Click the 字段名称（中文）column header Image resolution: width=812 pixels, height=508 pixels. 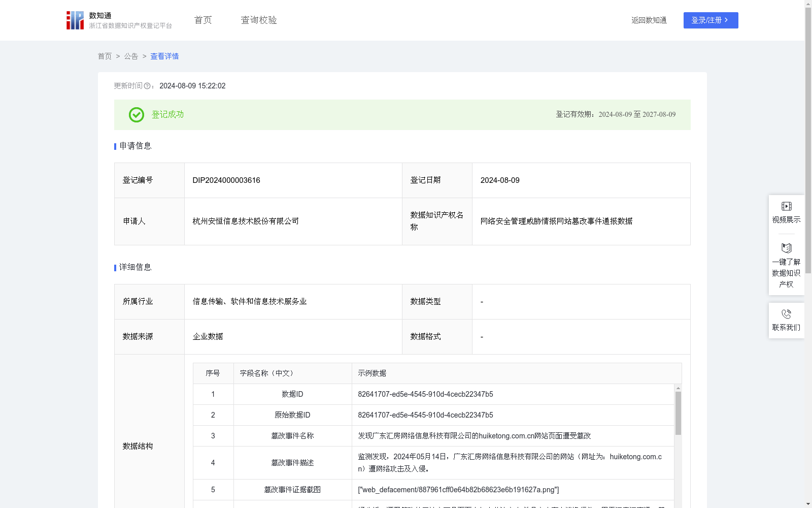tap(293, 373)
